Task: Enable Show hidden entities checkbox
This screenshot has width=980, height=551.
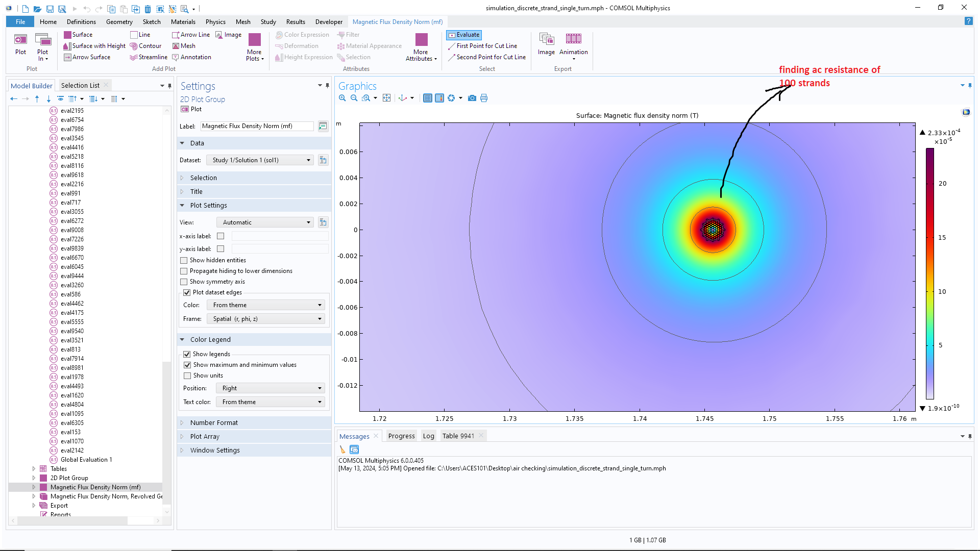Action: (184, 260)
